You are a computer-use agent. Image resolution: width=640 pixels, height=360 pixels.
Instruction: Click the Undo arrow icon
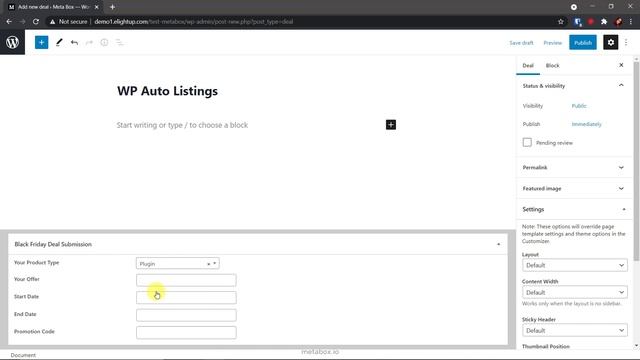pos(74,42)
